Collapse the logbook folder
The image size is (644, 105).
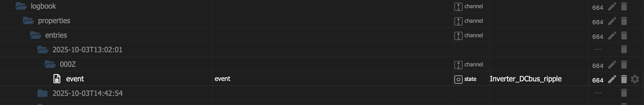pyautogui.click(x=21, y=6)
